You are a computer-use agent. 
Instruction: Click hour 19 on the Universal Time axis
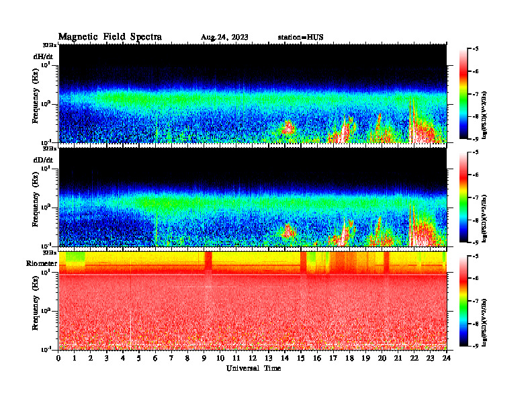pyautogui.click(x=365, y=358)
